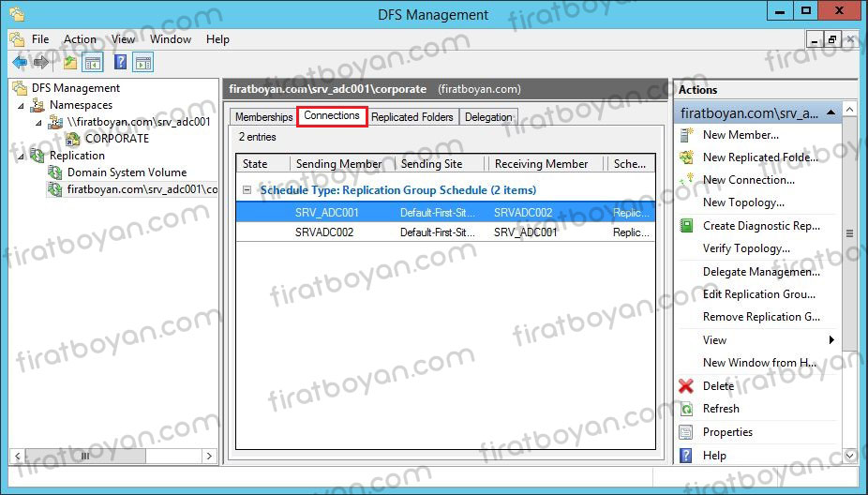868x495 pixels.
Task: Click the Namespaces node icon in tree
Action: tap(37, 105)
